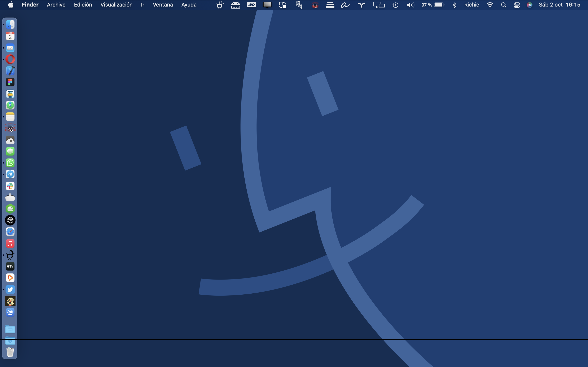
Task: Open the Control Center dropdown
Action: pyautogui.click(x=517, y=5)
